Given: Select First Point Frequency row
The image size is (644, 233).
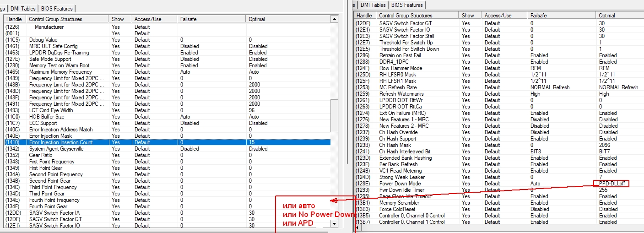Looking at the screenshot, I should pos(167,162).
